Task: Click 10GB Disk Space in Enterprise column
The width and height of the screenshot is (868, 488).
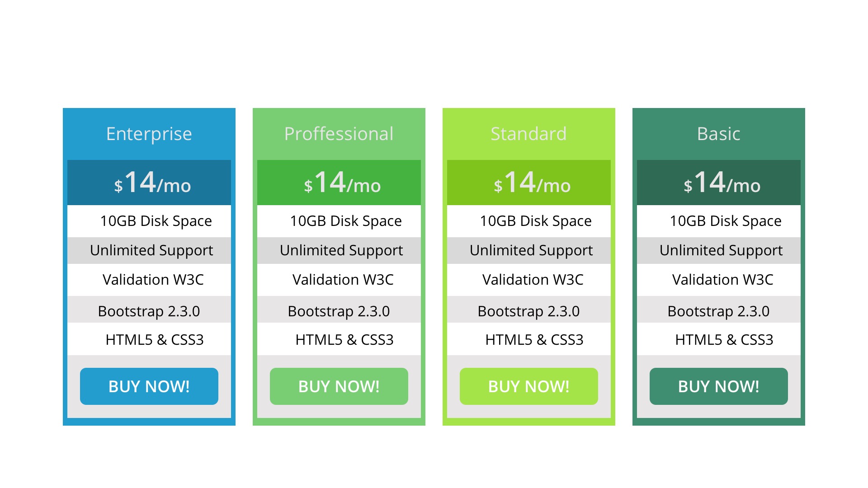Action: click(x=156, y=221)
